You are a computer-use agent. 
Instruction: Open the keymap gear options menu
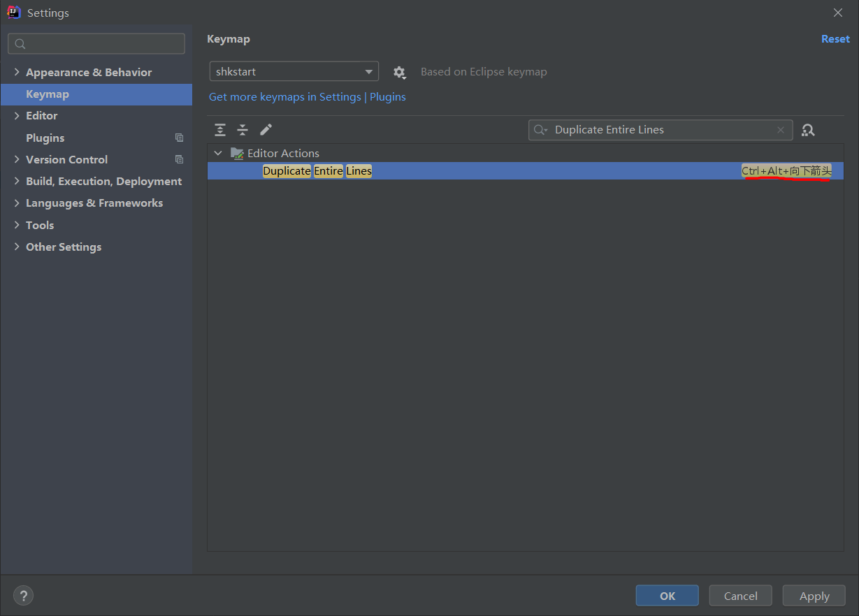399,72
